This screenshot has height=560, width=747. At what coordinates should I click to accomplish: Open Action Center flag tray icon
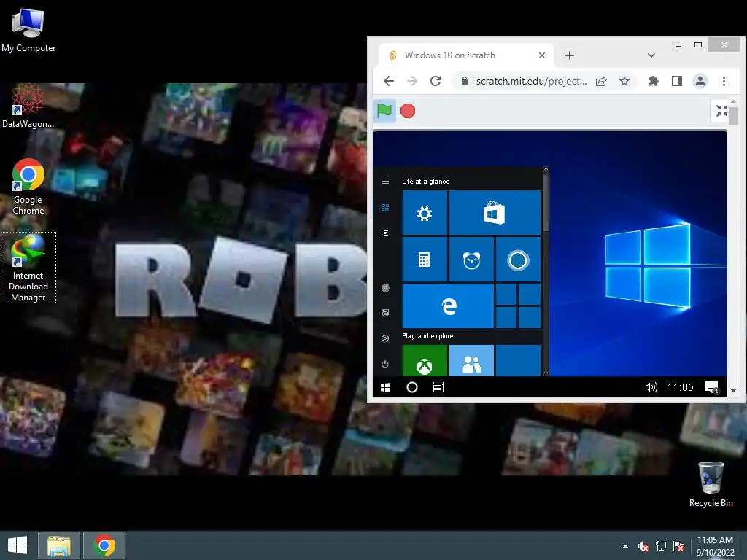[x=678, y=546]
